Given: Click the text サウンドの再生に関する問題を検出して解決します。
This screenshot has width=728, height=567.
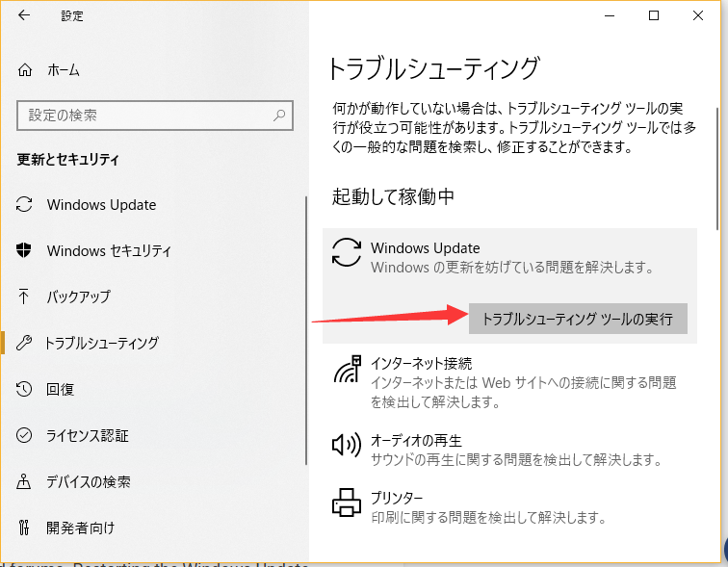Looking at the screenshot, I should click(x=517, y=460).
